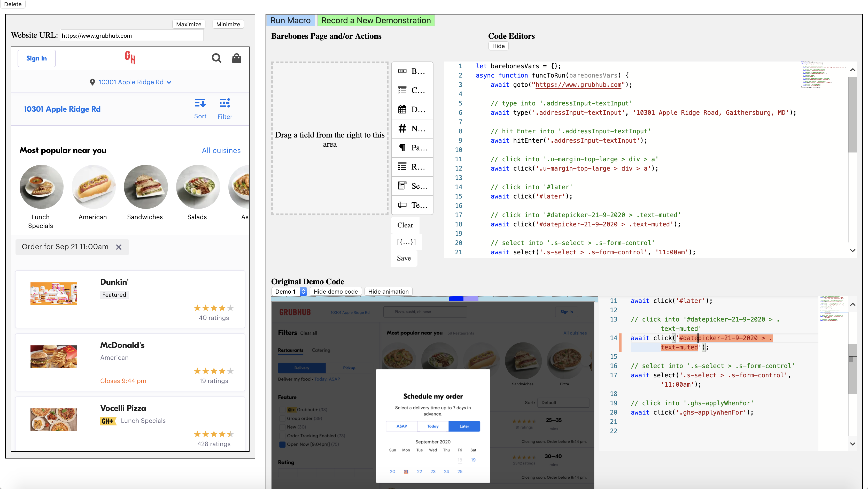868x489 pixels.
Task: Switch to the Run Macro tab
Action: [290, 21]
